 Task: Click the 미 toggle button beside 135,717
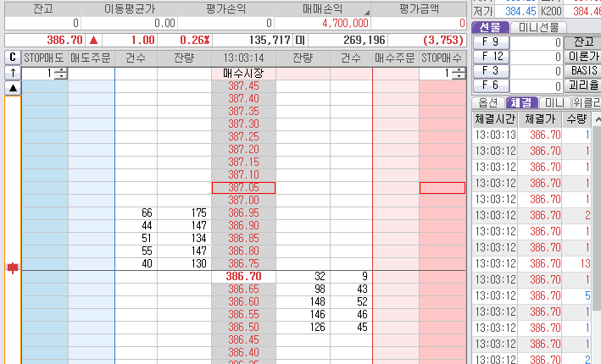point(300,40)
